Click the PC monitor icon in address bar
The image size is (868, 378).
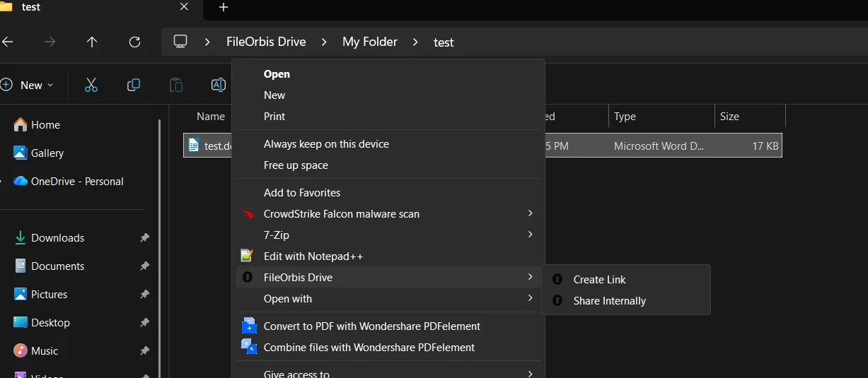[x=180, y=42]
